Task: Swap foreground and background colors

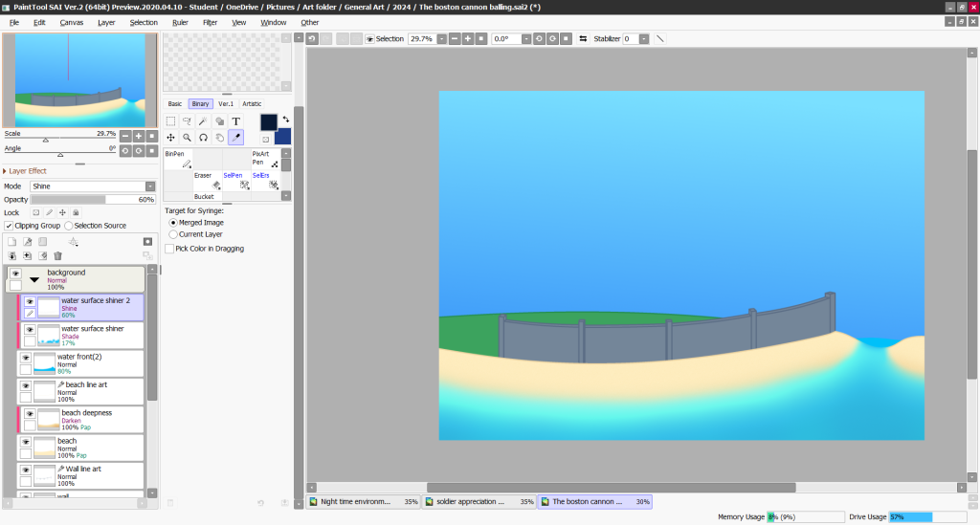Action: pyautogui.click(x=285, y=120)
